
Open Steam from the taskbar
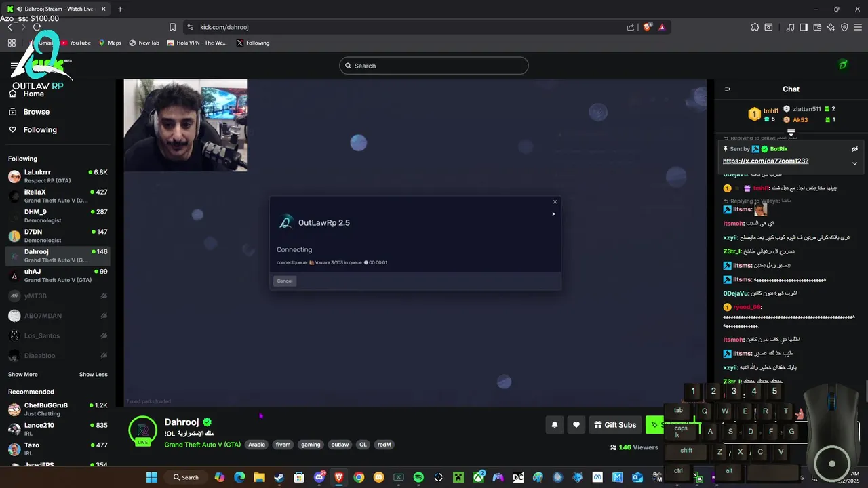coord(279,477)
